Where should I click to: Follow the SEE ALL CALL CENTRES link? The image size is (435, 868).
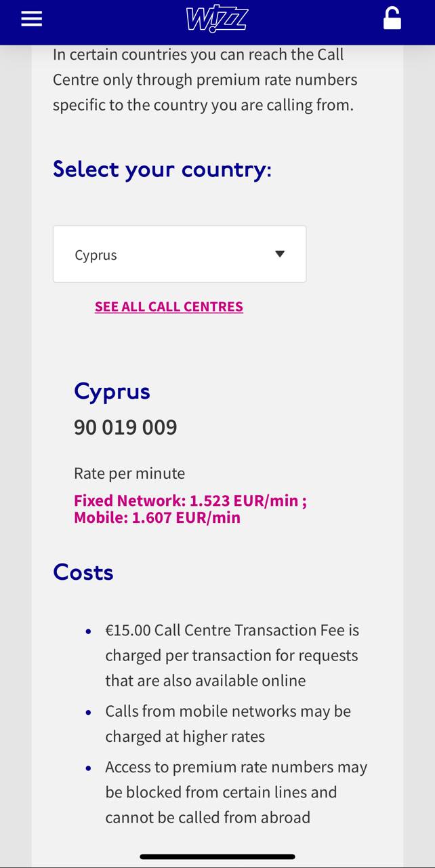169,307
